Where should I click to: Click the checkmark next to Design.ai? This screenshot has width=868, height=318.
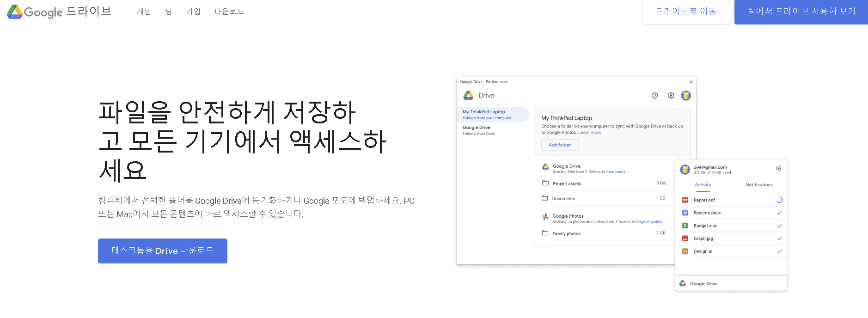click(x=779, y=251)
